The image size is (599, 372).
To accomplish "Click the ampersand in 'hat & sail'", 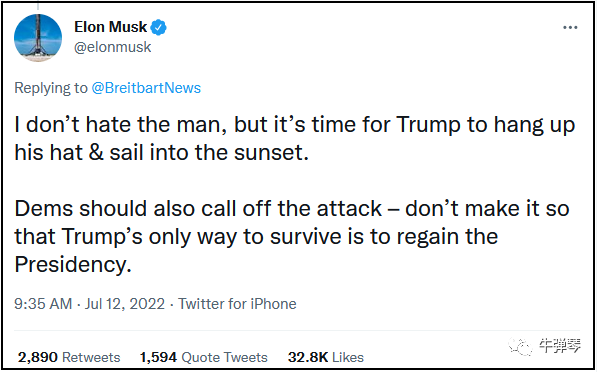I will pos(96,153).
